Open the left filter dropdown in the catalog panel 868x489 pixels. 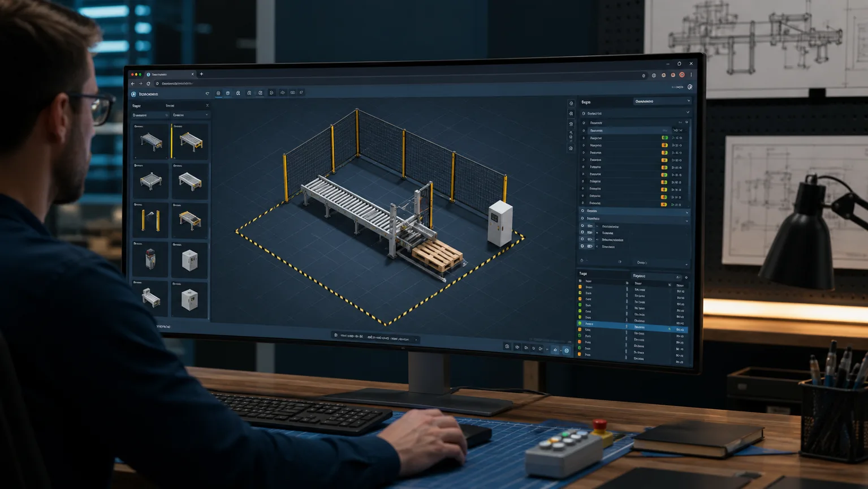[x=150, y=115]
